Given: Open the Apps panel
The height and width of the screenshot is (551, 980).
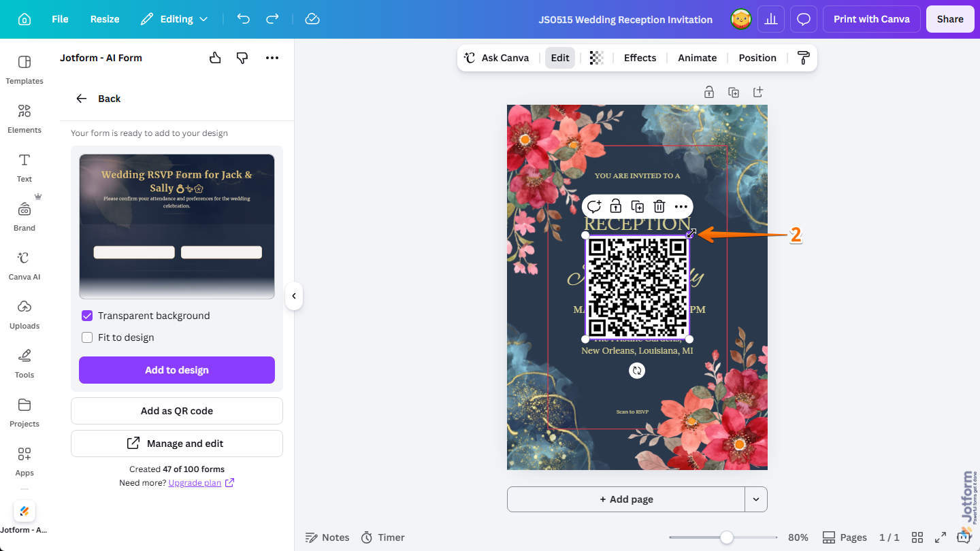Looking at the screenshot, I should click(24, 462).
